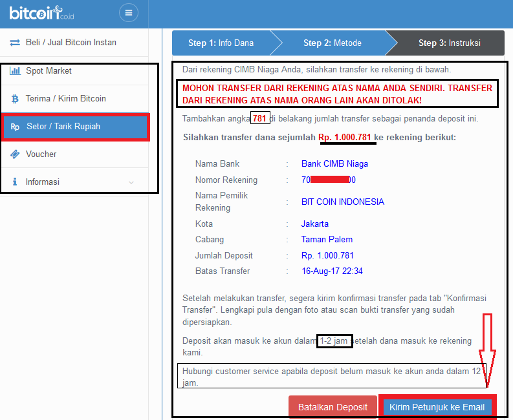Open Beli / Jual Bitcoin Instan
Viewport: 513px width, 420px height.
pos(74,43)
